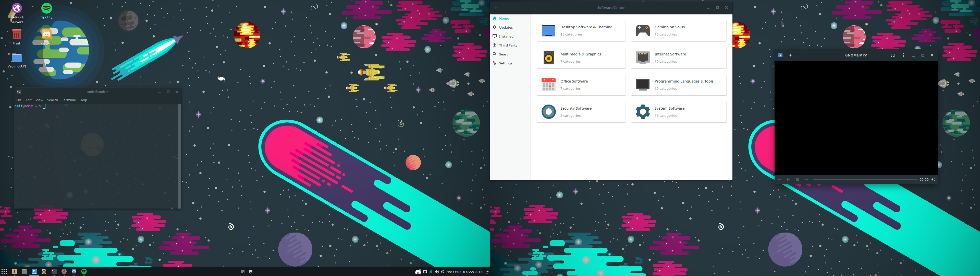980x276 pixels.
Task: Select the Spotify desktop icon
Action: (47, 11)
